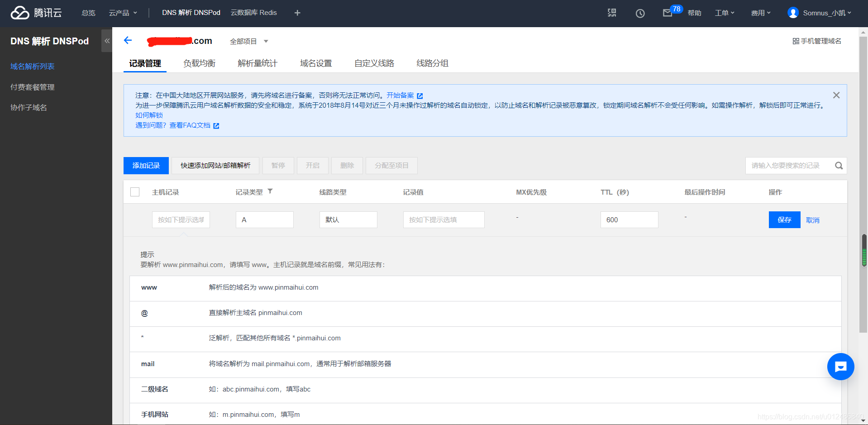Open the 开始备案 link

[x=400, y=95]
